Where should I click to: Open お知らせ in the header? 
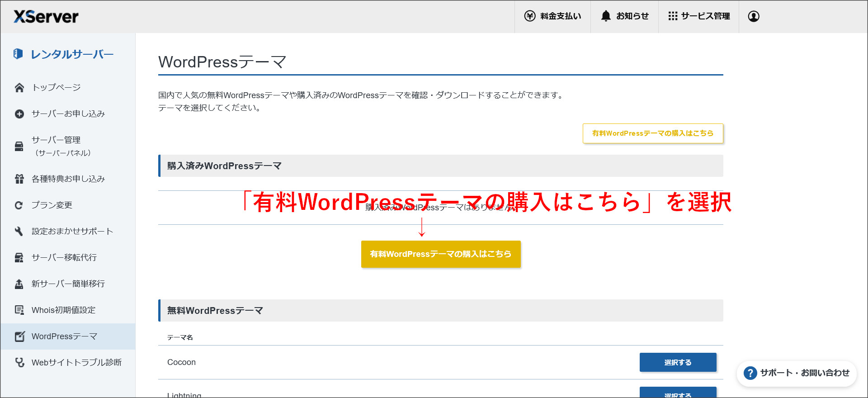tap(625, 16)
